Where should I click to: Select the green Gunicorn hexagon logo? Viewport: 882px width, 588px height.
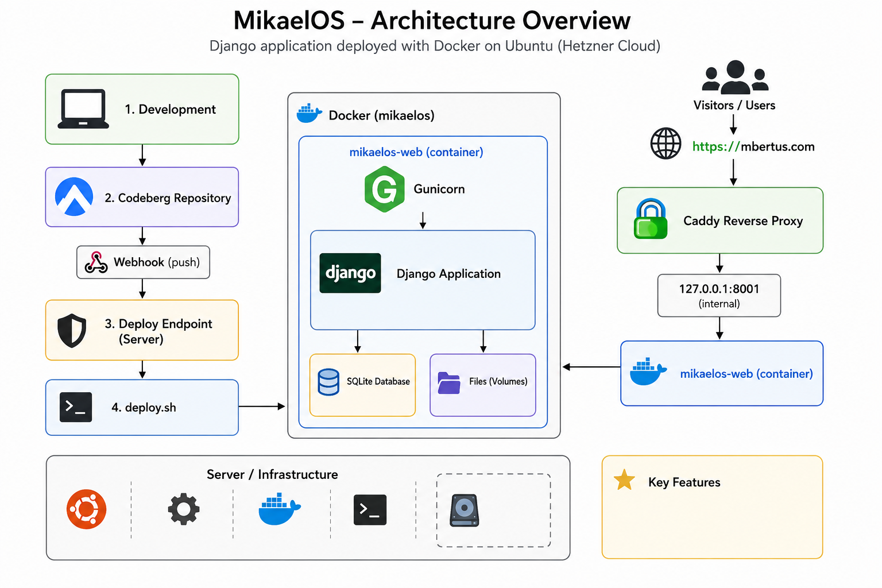384,189
